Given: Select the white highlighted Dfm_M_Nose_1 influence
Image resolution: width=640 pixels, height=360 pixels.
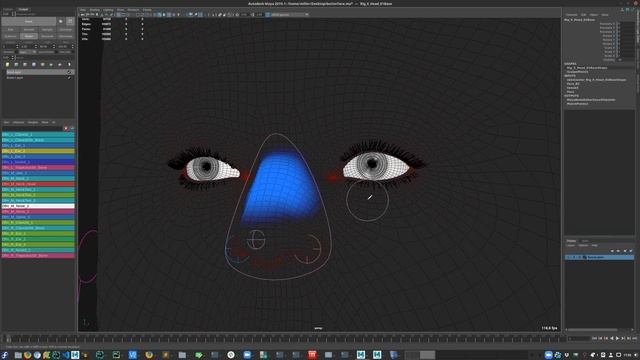Looking at the screenshot, I should (38, 206).
